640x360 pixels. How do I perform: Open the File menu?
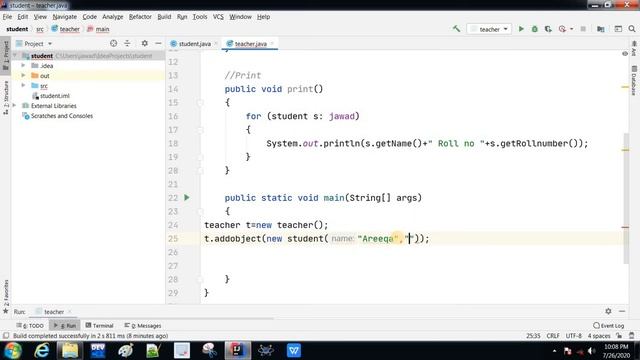pos(7,17)
